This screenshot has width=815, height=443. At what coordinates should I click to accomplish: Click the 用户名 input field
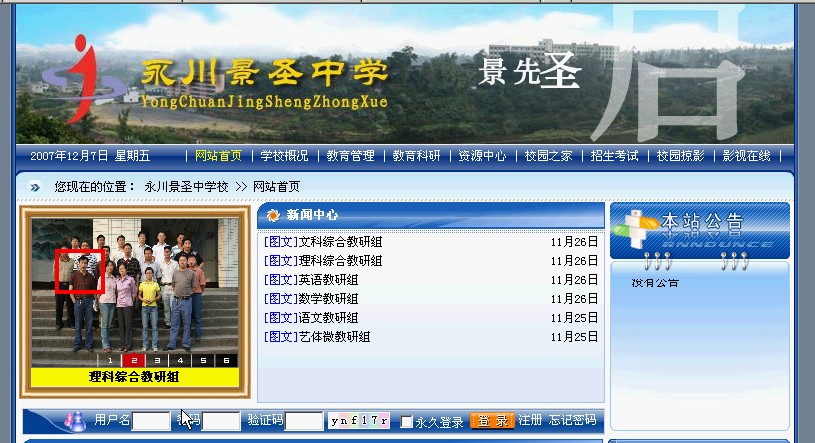coord(152,421)
